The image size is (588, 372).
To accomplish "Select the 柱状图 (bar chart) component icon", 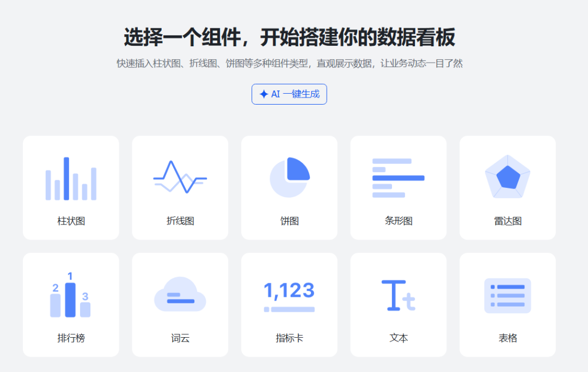I will 71,177.
